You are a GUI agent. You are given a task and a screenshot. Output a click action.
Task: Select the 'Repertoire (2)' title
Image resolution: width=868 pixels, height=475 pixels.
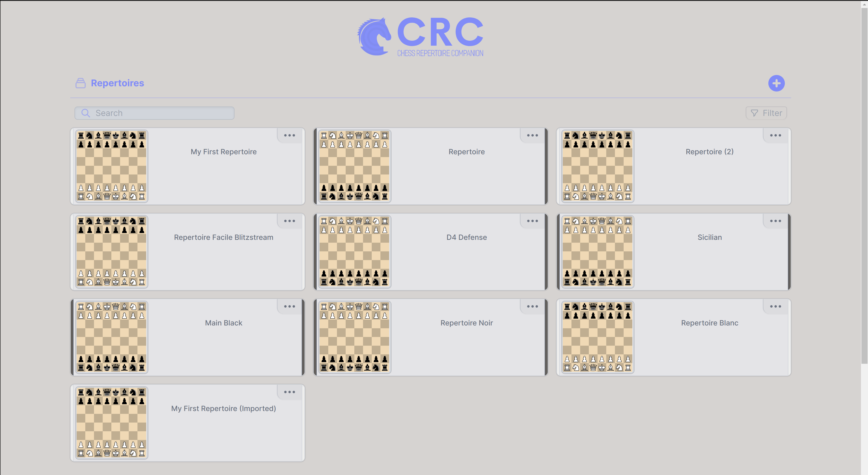click(x=710, y=152)
